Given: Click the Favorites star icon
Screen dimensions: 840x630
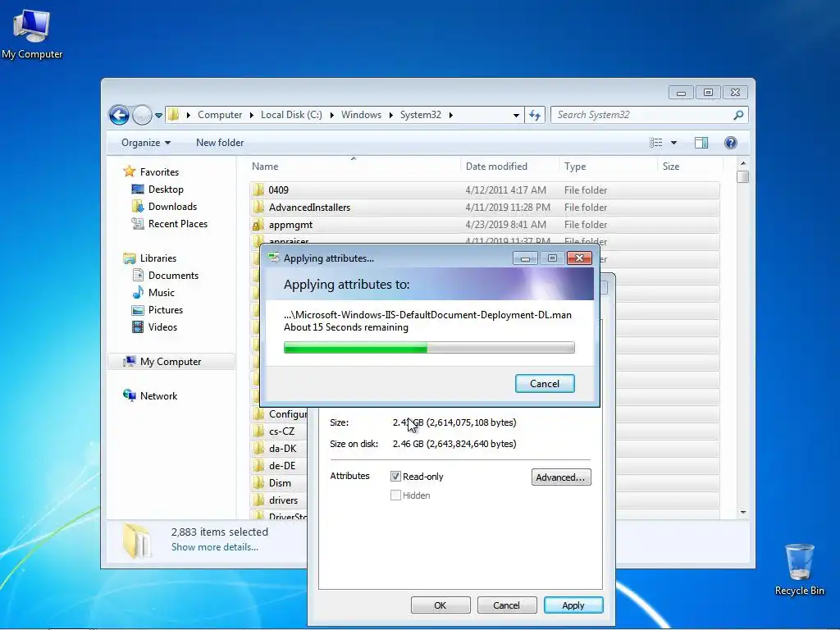Looking at the screenshot, I should pyautogui.click(x=129, y=171).
